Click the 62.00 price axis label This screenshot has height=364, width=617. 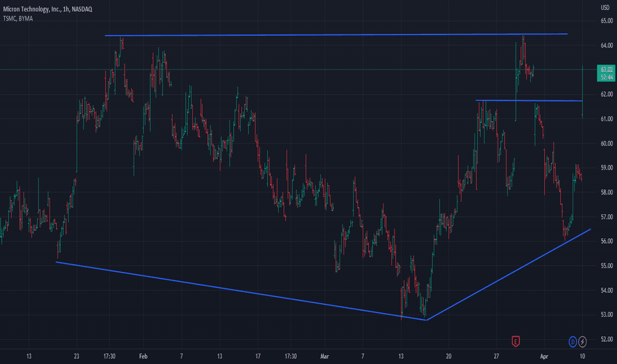(606, 95)
